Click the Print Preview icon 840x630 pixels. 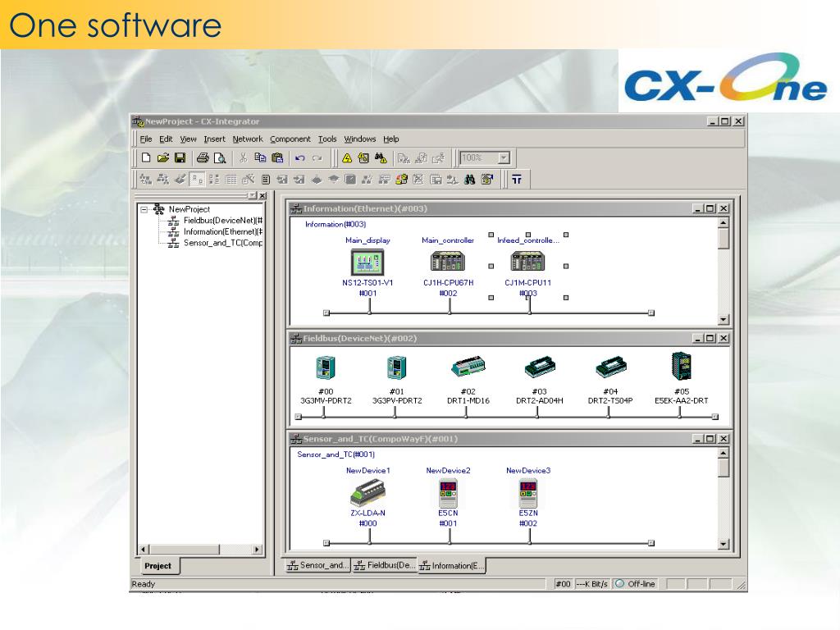[220, 157]
